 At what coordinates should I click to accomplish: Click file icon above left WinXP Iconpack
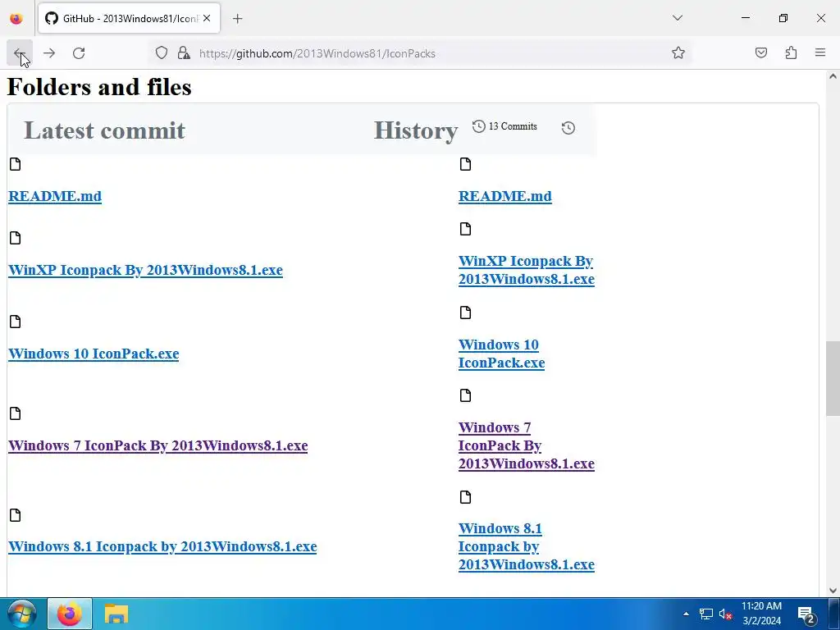(15, 238)
